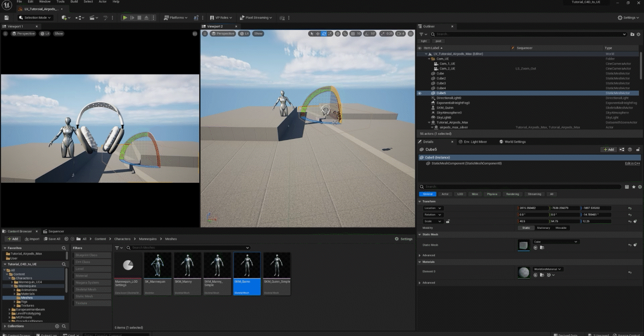The height and width of the screenshot is (336, 644).
Task: Click the Edit in C++ link
Action: click(632, 163)
